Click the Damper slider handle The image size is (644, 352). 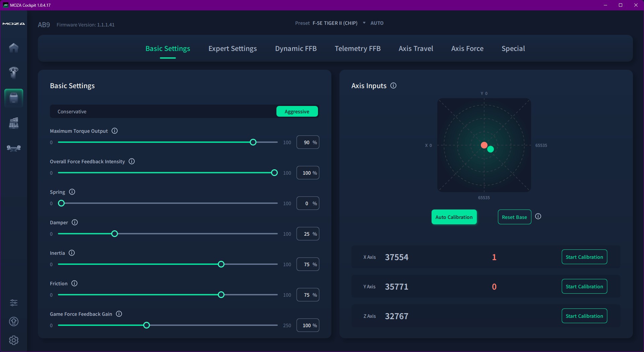pos(115,234)
